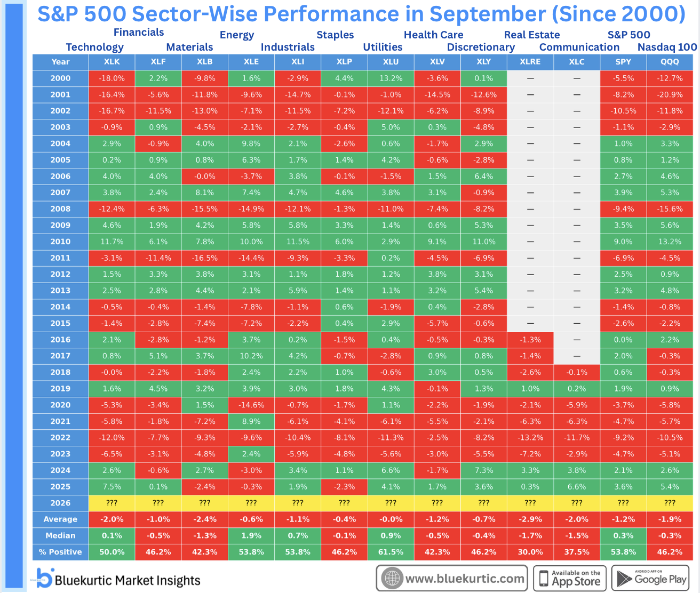Click the Nasdaq 100 label
700x593 pixels.
(667, 47)
